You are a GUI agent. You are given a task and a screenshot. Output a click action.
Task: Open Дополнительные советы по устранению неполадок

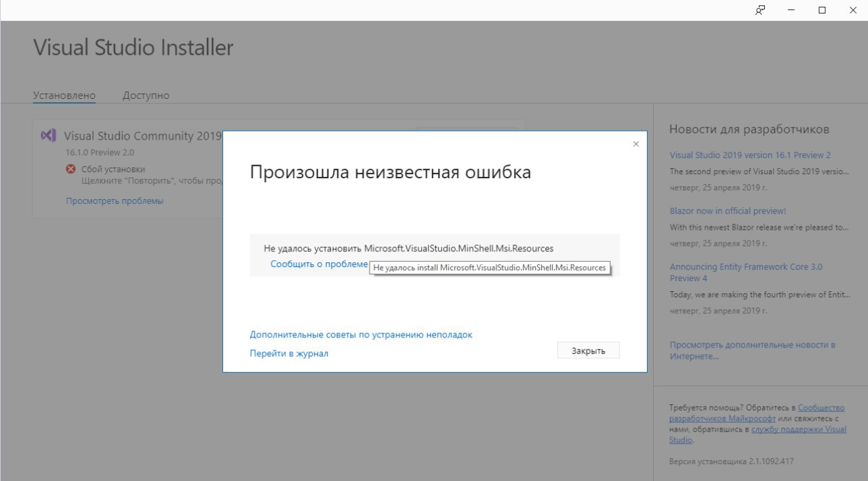pos(361,335)
